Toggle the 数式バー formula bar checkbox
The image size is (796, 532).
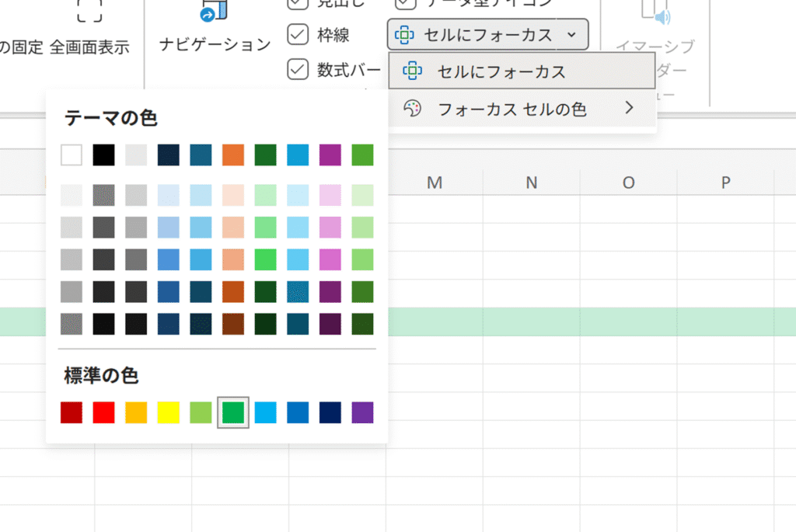pos(298,69)
